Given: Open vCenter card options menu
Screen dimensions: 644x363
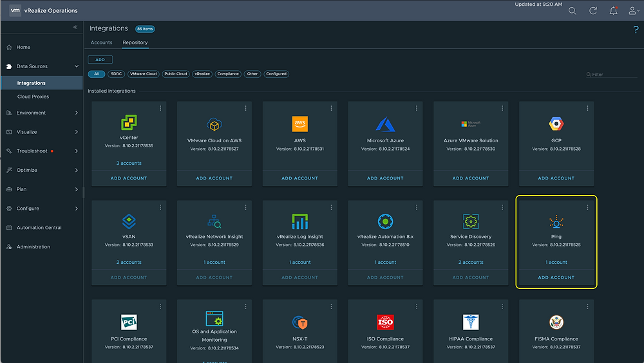Looking at the screenshot, I should (x=160, y=108).
